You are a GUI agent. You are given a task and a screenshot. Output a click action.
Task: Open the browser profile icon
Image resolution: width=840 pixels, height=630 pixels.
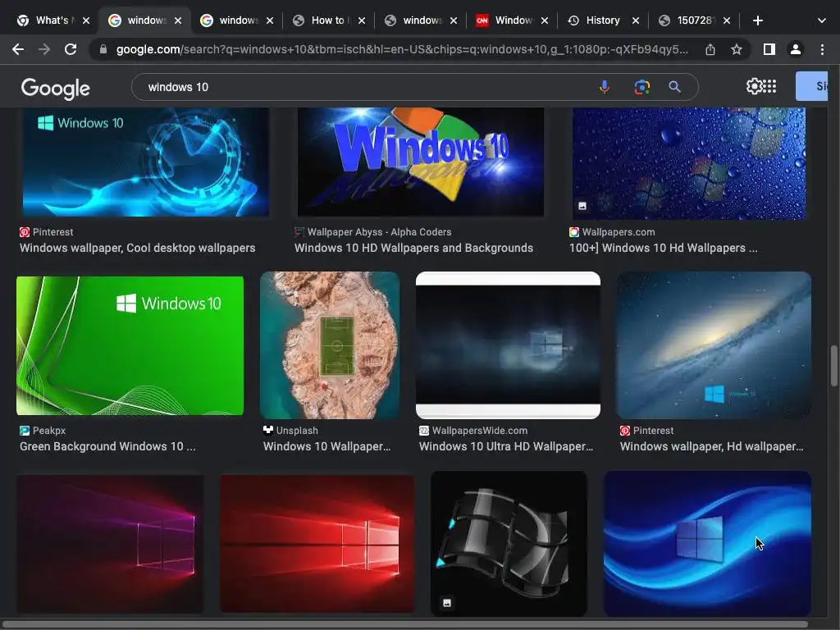[796, 49]
